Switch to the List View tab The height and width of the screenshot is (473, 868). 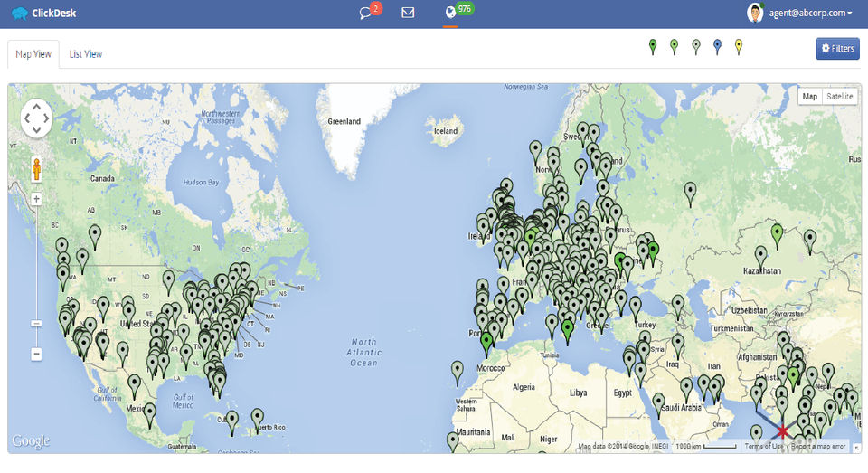point(85,54)
